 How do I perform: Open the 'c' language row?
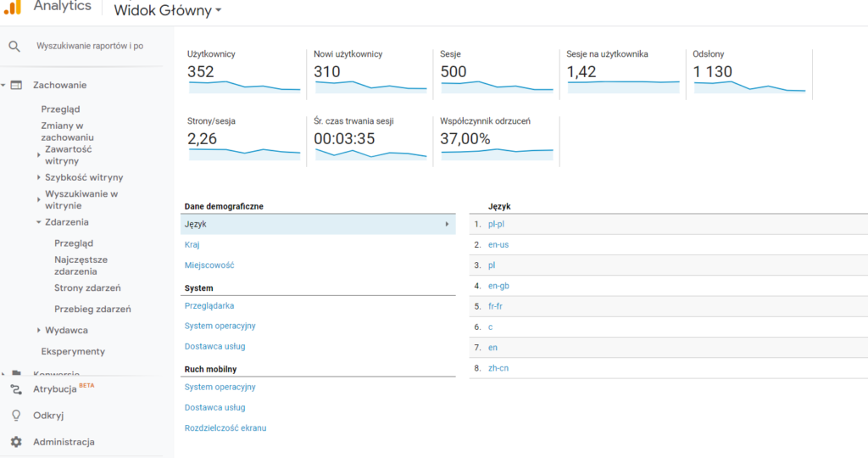pos(491,327)
